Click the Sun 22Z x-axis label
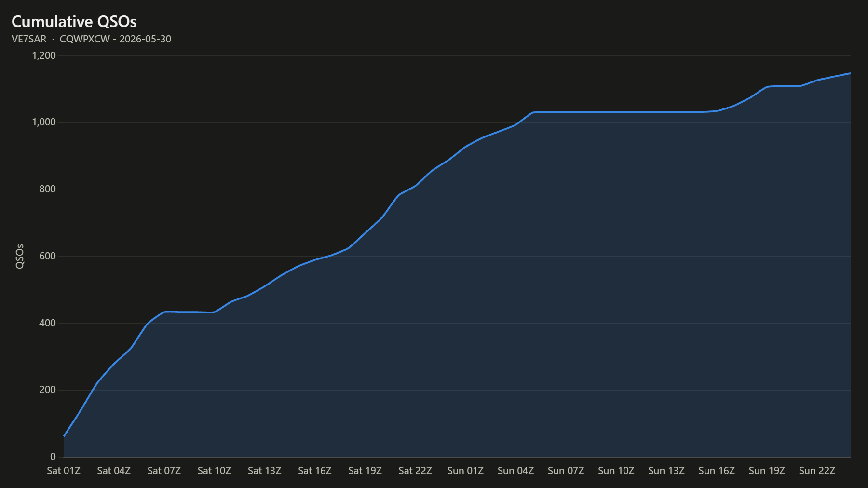Screen dimensions: 868x488 point(817,471)
